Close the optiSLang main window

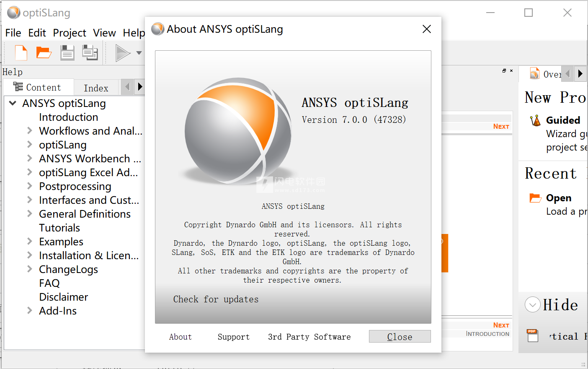pos(567,13)
